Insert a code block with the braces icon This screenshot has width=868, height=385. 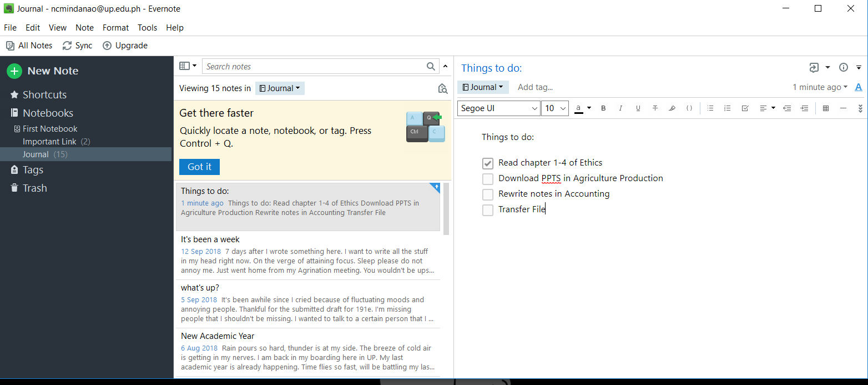(x=689, y=108)
